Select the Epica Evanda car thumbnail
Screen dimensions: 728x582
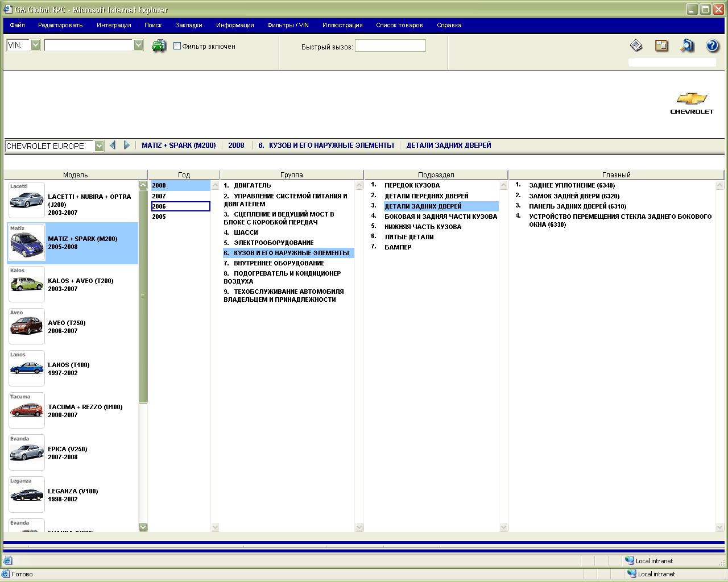pyautogui.click(x=27, y=452)
